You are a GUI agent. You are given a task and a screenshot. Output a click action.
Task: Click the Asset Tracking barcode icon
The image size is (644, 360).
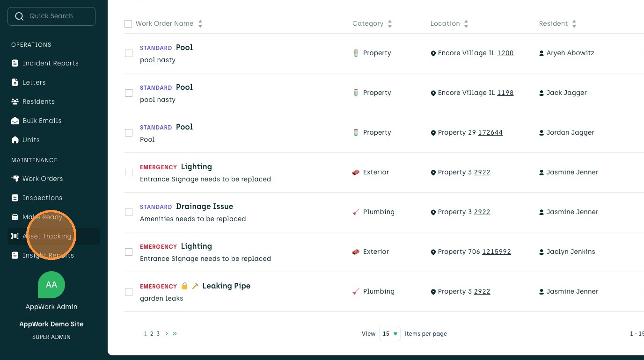pyautogui.click(x=15, y=236)
